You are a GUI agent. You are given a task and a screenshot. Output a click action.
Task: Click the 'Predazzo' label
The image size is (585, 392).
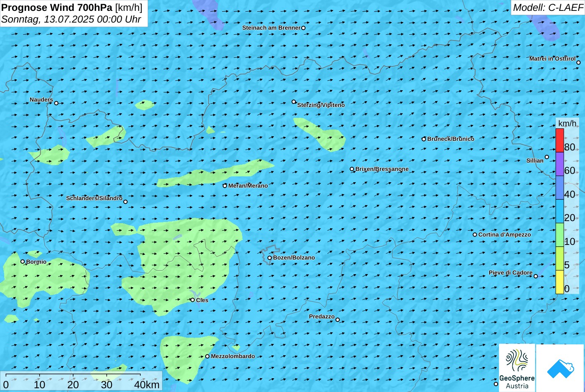[322, 316]
